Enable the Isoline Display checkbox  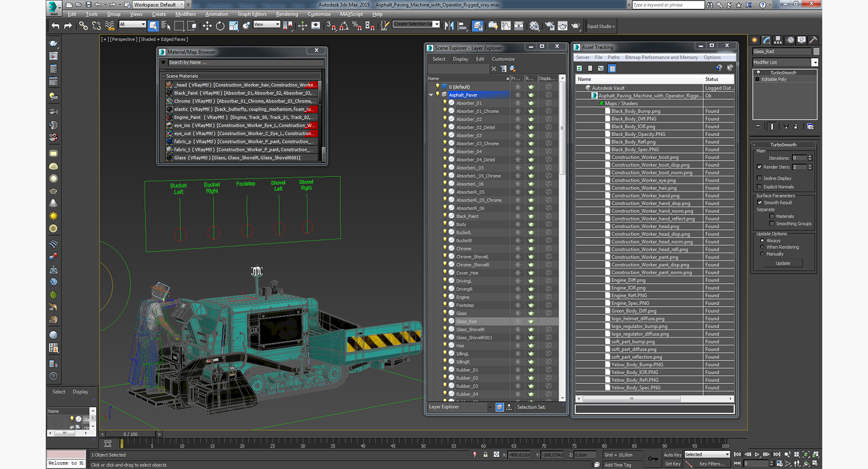759,178
